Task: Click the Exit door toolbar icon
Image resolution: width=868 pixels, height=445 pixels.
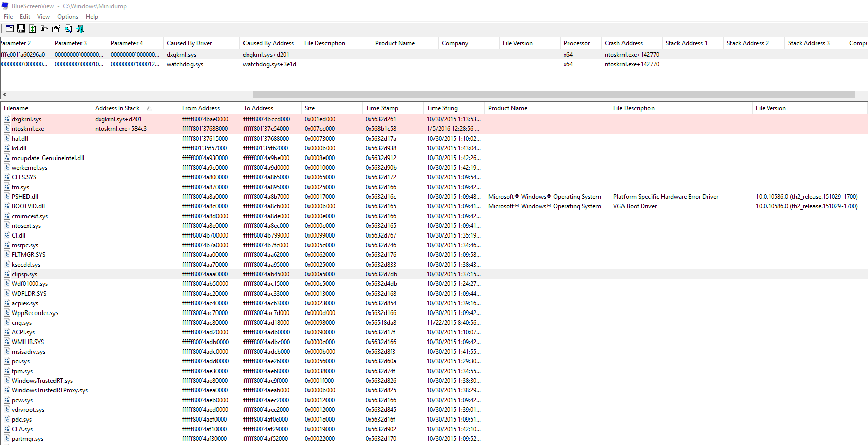Action: (x=79, y=29)
